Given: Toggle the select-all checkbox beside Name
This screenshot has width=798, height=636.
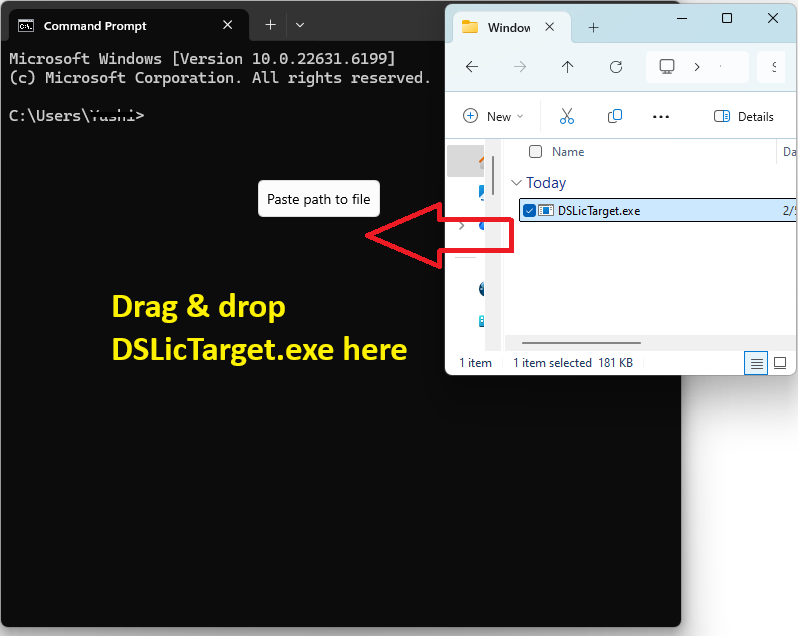Looking at the screenshot, I should point(535,152).
